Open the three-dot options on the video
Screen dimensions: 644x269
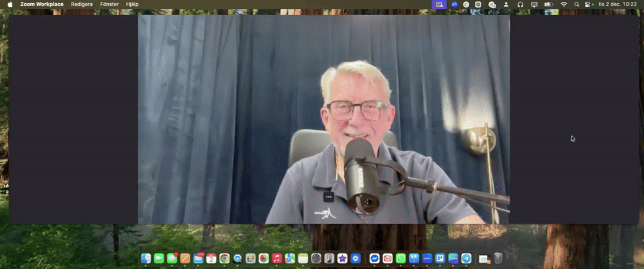pyautogui.click(x=328, y=197)
